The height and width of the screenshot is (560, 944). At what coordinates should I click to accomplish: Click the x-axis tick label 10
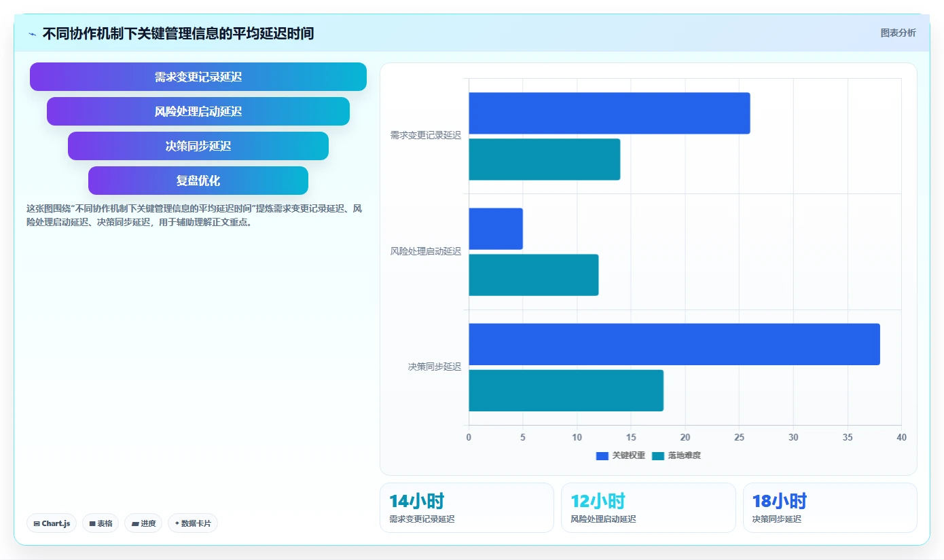(577, 437)
